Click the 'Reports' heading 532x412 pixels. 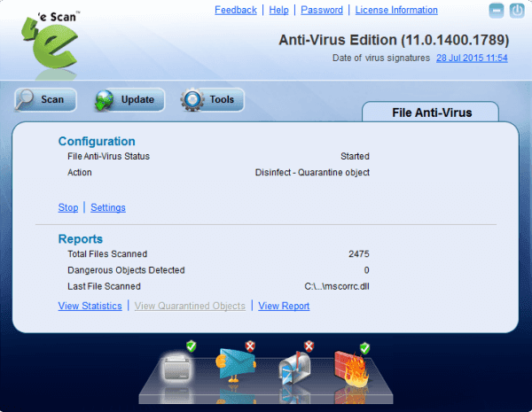click(81, 239)
